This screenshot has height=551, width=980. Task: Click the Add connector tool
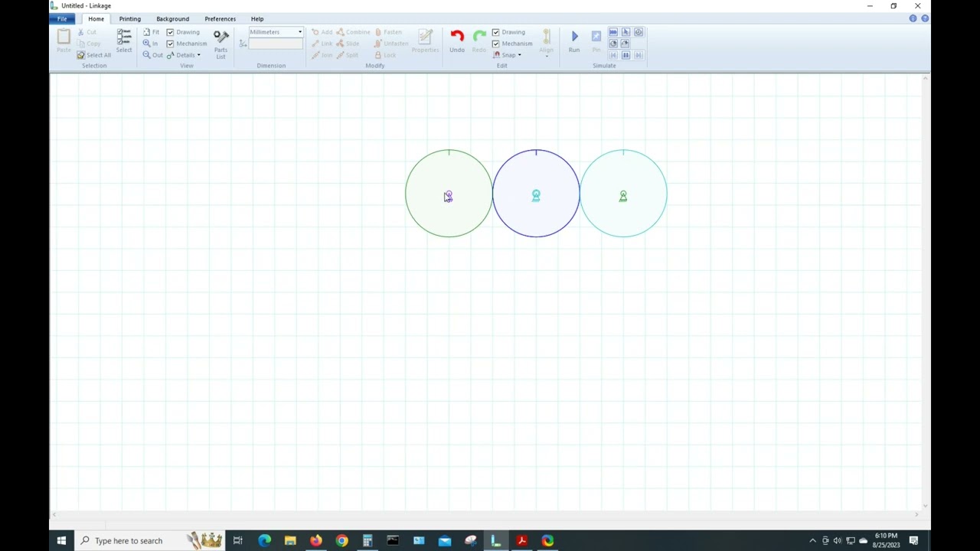pos(322,32)
